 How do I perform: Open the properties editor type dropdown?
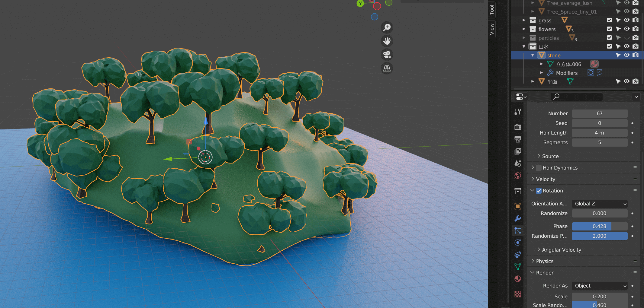click(x=521, y=97)
